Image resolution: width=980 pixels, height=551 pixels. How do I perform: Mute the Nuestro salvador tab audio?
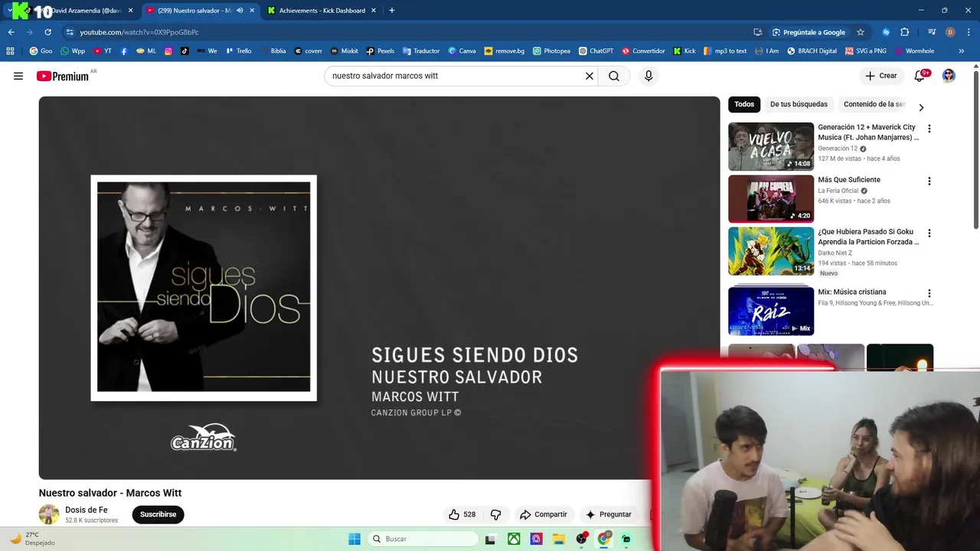click(x=240, y=11)
